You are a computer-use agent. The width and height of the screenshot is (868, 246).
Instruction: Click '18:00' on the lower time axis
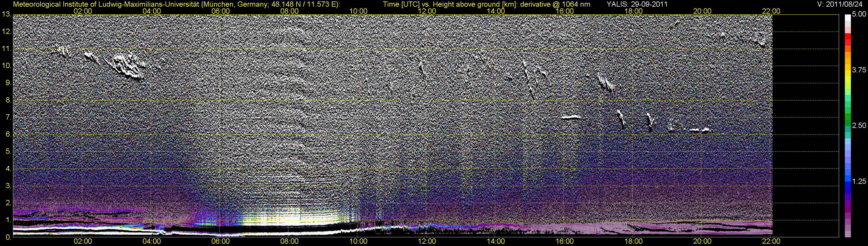coord(633,241)
